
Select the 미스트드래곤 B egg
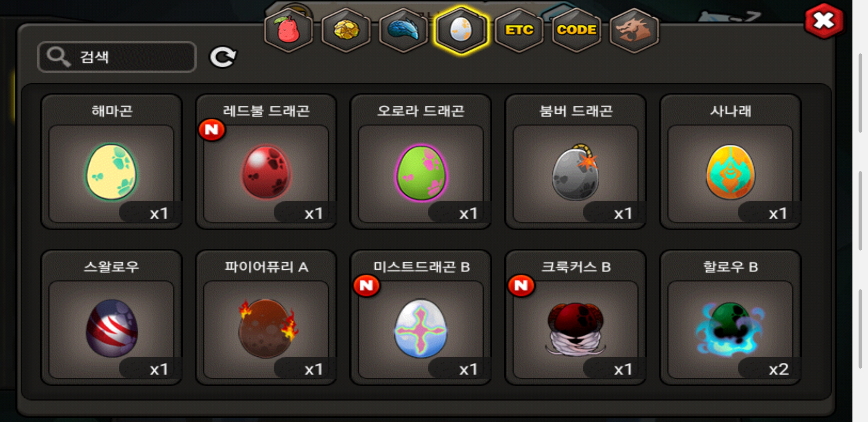[x=421, y=317]
